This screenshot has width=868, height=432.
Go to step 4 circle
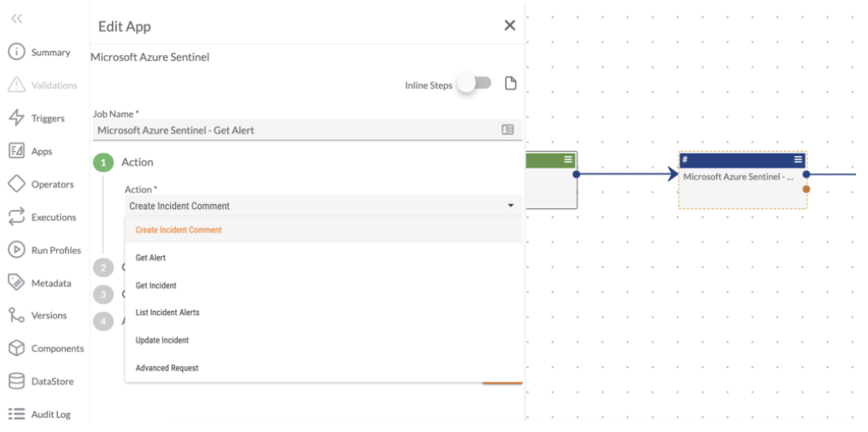coord(103,321)
